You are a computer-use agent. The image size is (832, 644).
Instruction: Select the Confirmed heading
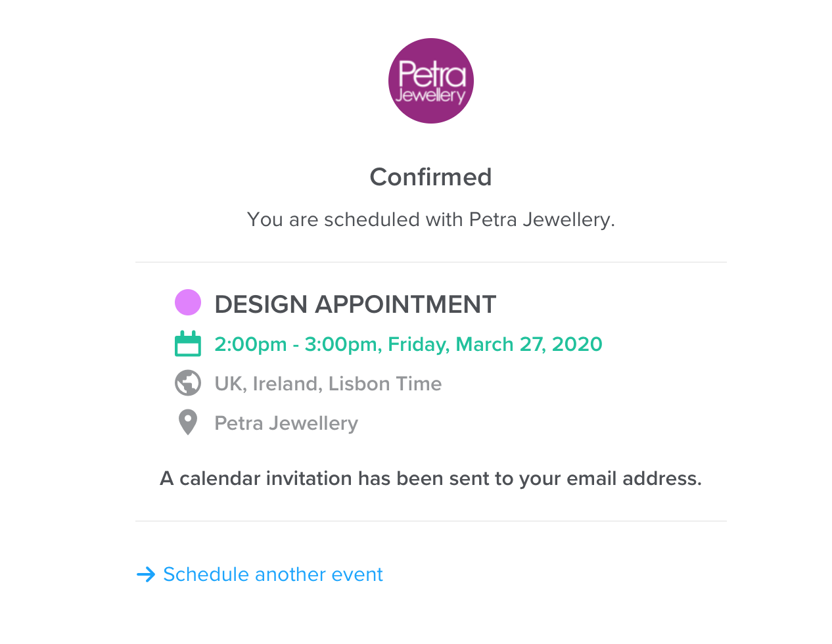point(430,177)
